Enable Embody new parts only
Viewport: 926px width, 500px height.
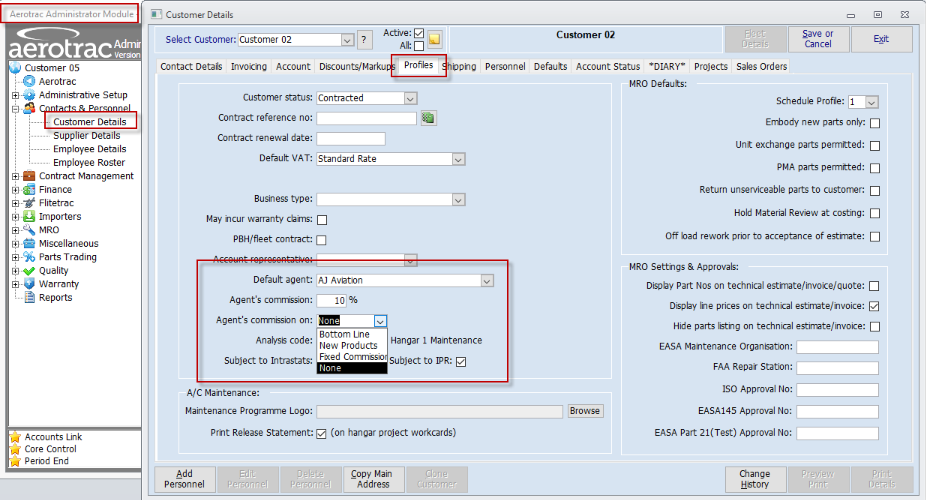pos(875,123)
